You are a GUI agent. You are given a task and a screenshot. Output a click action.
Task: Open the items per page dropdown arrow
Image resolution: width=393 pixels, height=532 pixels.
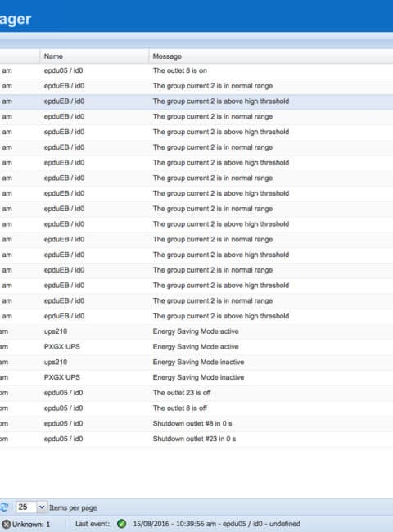(x=42, y=507)
